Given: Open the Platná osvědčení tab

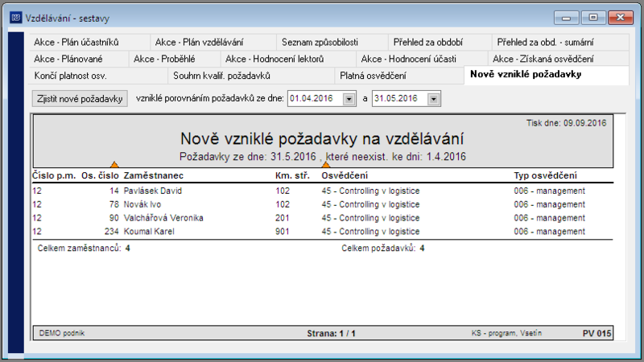Looking at the screenshot, I should (x=398, y=76).
